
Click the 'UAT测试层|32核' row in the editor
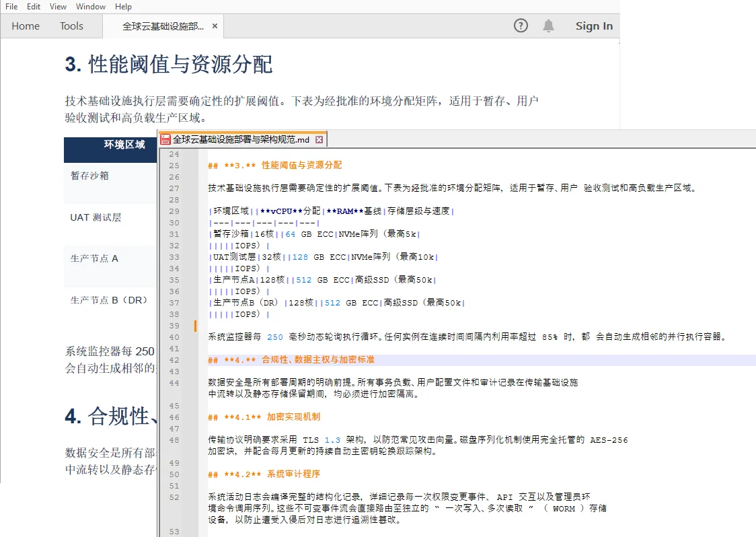coord(323,257)
